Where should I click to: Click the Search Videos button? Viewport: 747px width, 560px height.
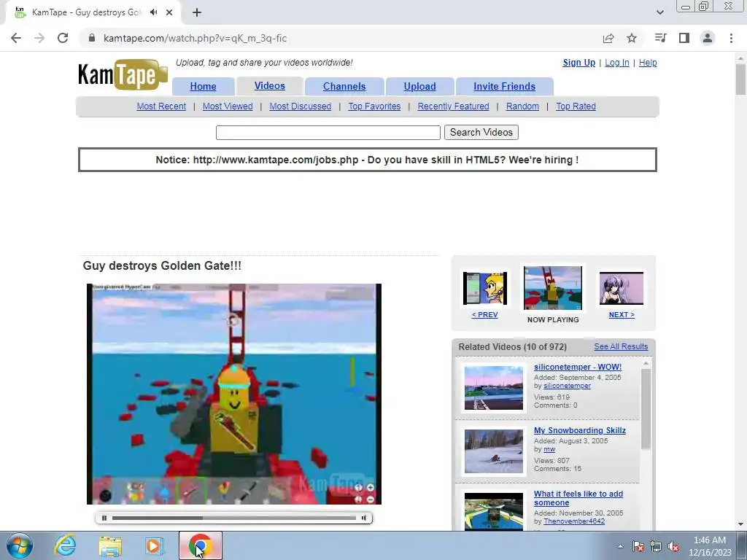(x=481, y=133)
